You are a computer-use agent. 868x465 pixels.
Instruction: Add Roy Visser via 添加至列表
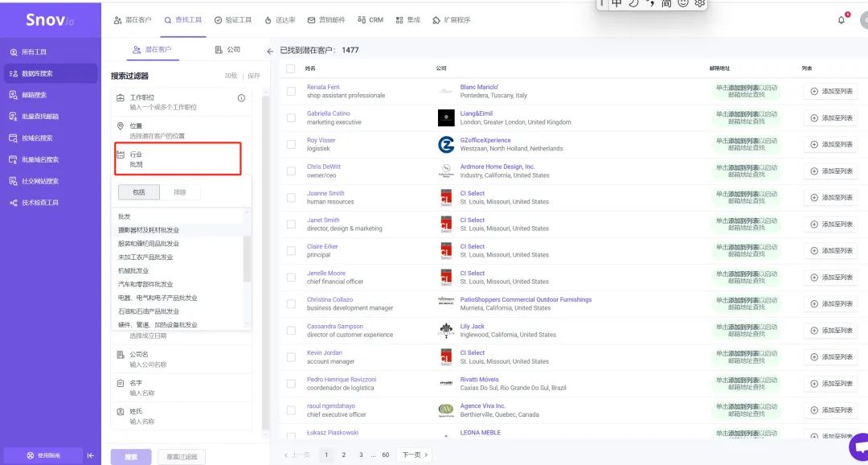[x=831, y=145]
